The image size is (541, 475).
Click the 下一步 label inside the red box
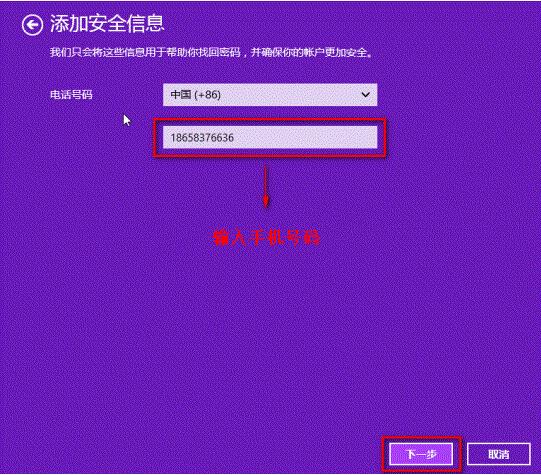click(x=421, y=454)
